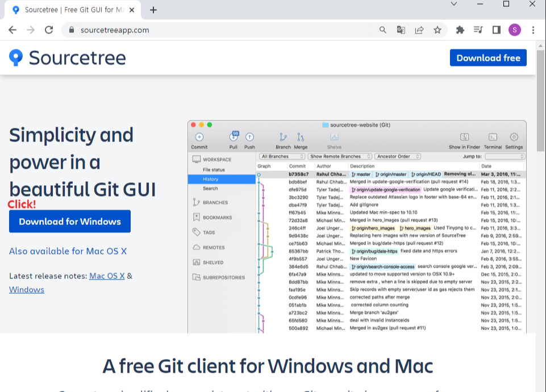Image resolution: width=546 pixels, height=392 pixels.
Task: Click the origin/update-google-verification branch tag
Action: (385, 190)
